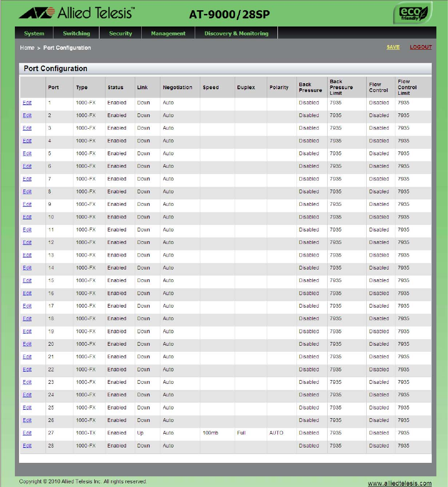The width and height of the screenshot is (448, 487).
Task: Edit port 12 configuration
Action: (x=27, y=242)
